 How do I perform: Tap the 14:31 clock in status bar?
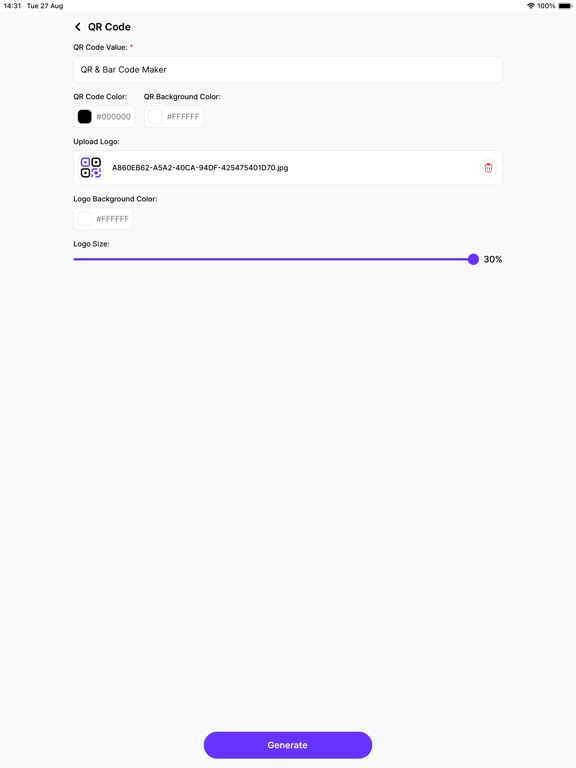[12, 6]
